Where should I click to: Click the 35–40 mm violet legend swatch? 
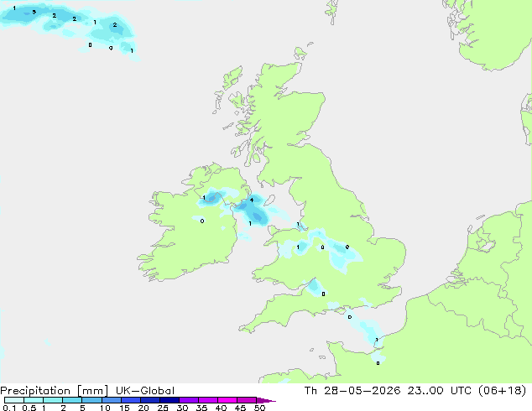(x=208, y=400)
